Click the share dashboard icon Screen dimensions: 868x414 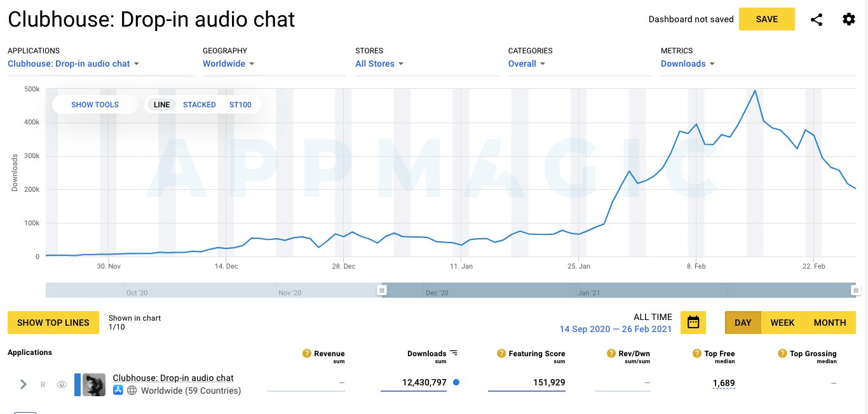click(817, 20)
